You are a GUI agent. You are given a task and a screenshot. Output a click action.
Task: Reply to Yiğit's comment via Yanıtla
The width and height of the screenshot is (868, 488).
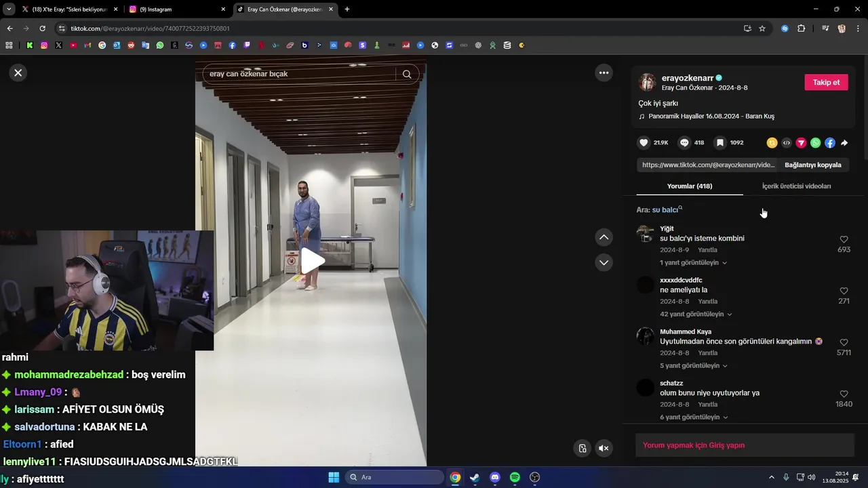pos(707,250)
